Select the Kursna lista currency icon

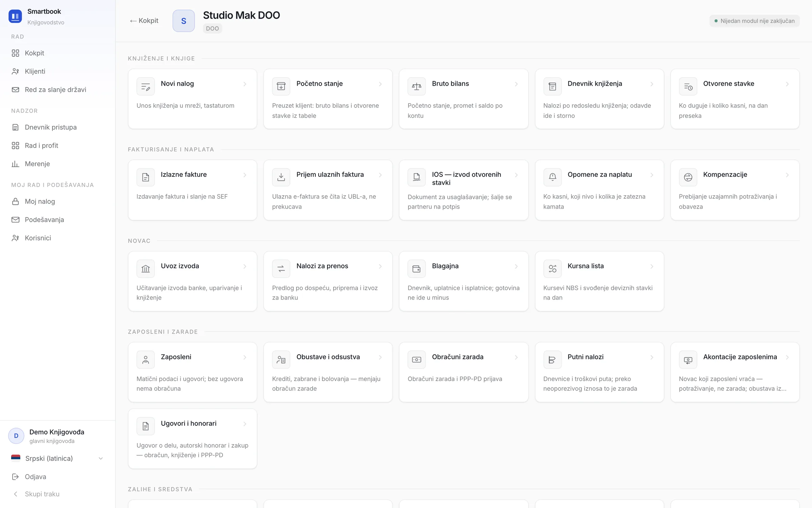point(552,269)
